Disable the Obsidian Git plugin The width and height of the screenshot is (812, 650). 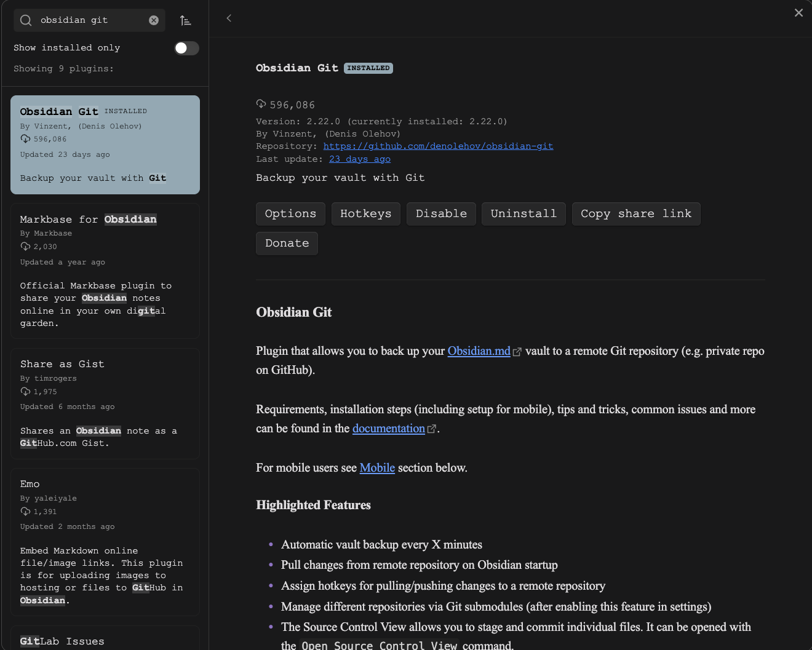pos(441,214)
